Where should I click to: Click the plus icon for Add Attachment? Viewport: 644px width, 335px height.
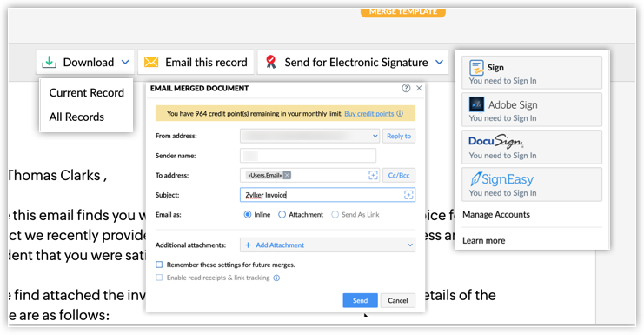(248, 245)
